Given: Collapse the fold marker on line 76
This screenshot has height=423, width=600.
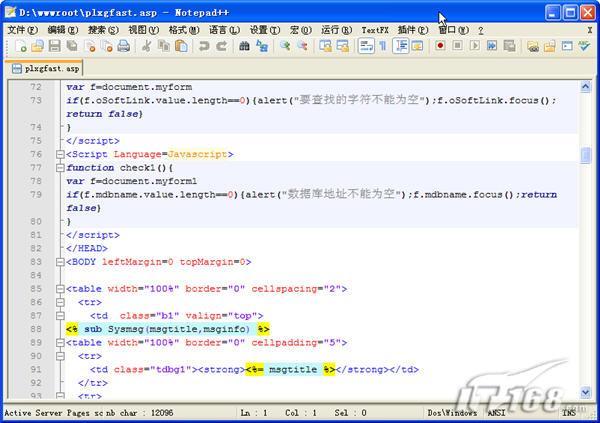Looking at the screenshot, I should tap(60, 154).
